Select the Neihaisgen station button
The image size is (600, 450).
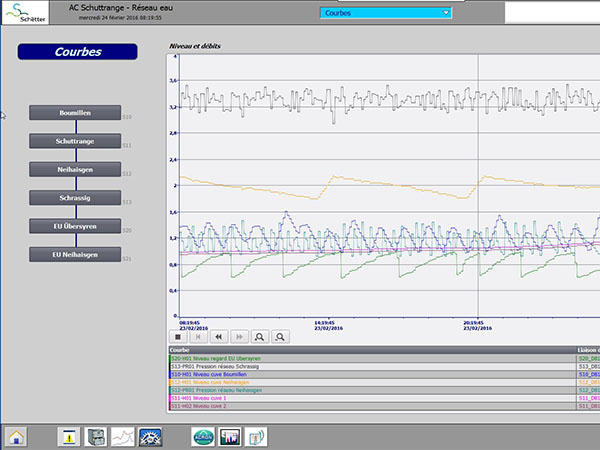coord(75,170)
